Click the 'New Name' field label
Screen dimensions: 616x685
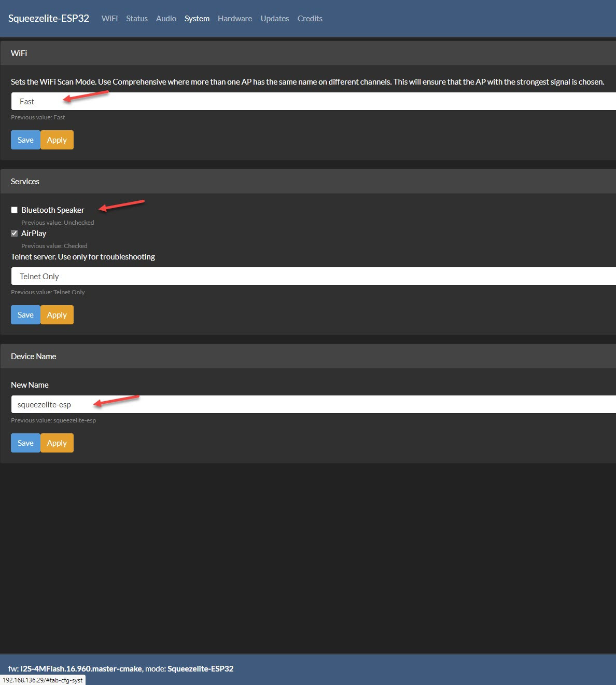pyautogui.click(x=30, y=385)
